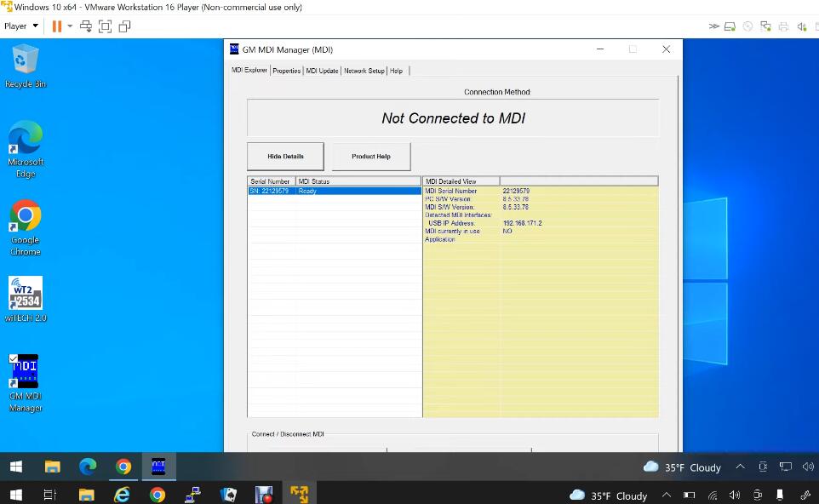
Task: Select the GM MDI Manager desktop shortcut
Action: tap(25, 383)
